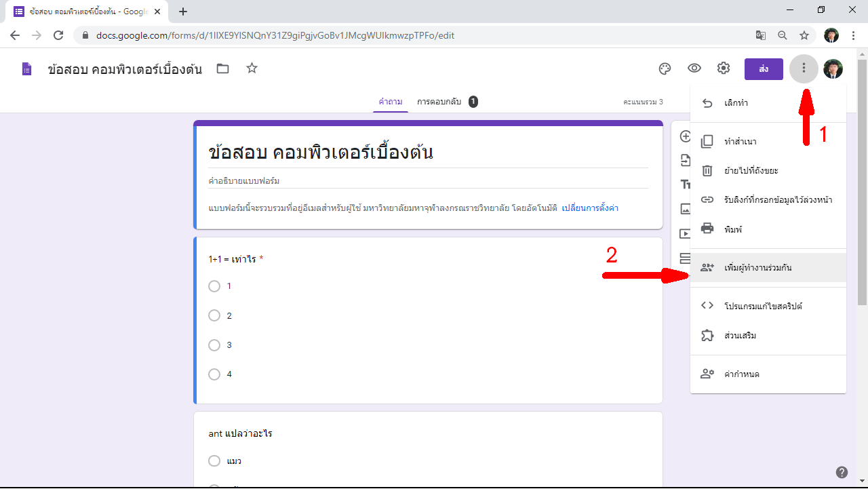
Task: Open the theme customization palette icon
Action: pyautogui.click(x=665, y=69)
